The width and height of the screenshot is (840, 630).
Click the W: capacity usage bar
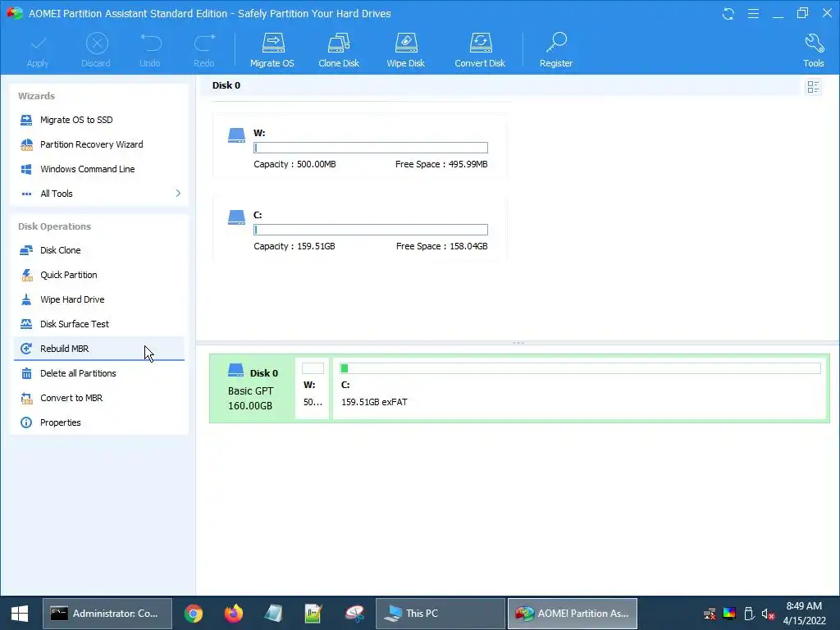tap(371, 148)
